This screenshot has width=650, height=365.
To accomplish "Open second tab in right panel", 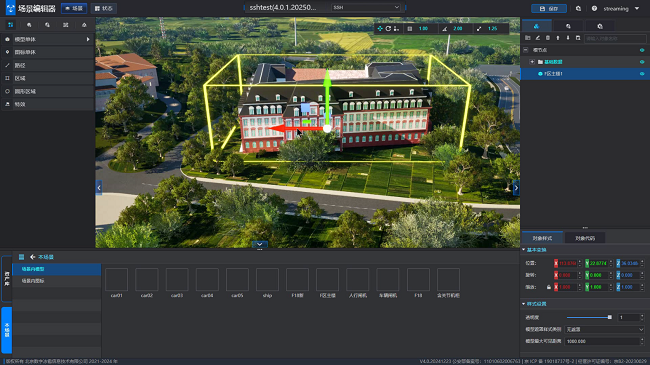I will point(568,26).
